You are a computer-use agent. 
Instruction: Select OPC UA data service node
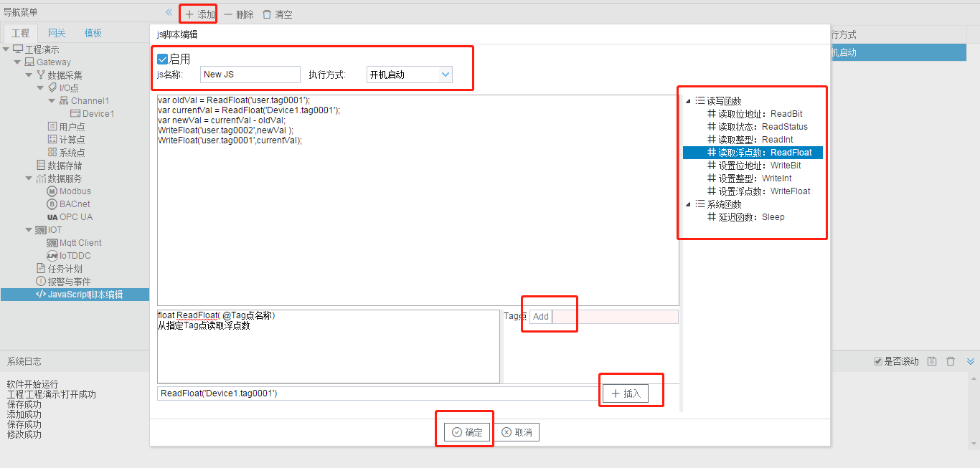pos(70,217)
